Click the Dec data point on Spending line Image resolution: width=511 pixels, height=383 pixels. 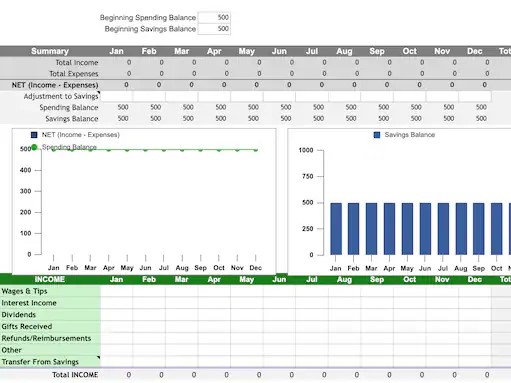[256, 150]
